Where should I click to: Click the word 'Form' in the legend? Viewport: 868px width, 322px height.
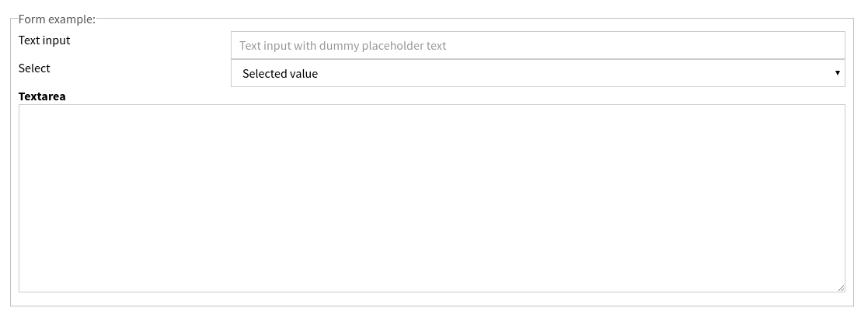[31, 19]
